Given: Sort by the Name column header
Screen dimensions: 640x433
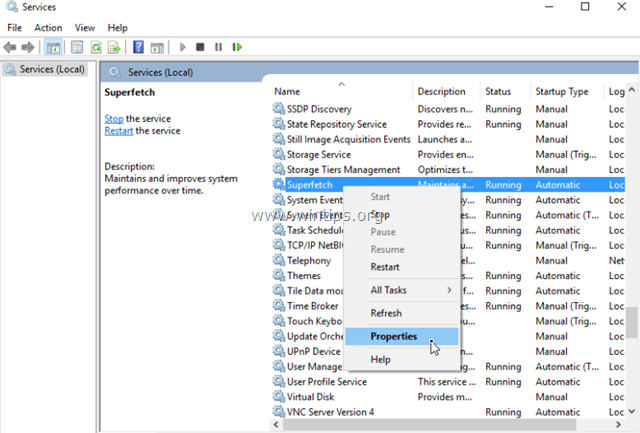Looking at the screenshot, I should [x=342, y=91].
